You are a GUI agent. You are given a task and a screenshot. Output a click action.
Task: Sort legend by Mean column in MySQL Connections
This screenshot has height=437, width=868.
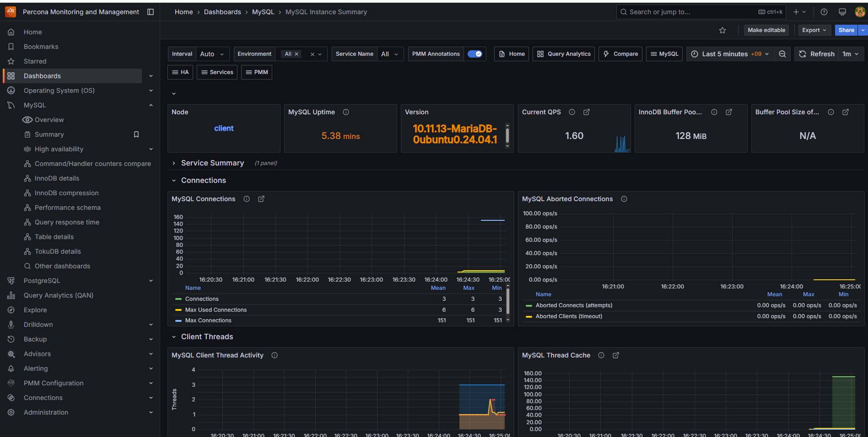(x=438, y=288)
